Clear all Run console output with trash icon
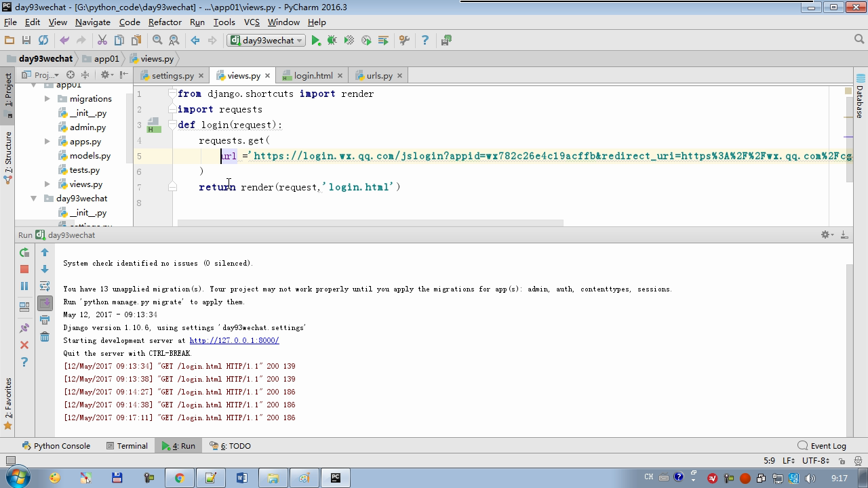868x488 pixels. tap(45, 337)
